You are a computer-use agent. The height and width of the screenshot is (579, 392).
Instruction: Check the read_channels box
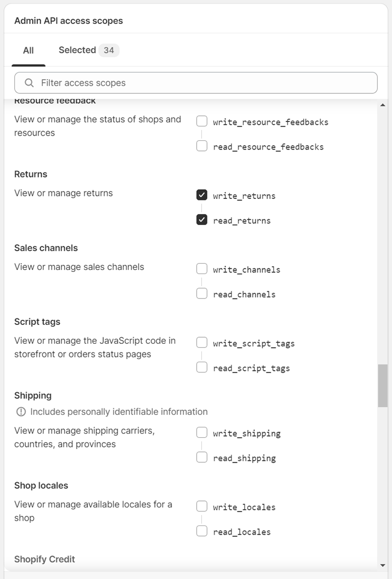pyautogui.click(x=202, y=293)
